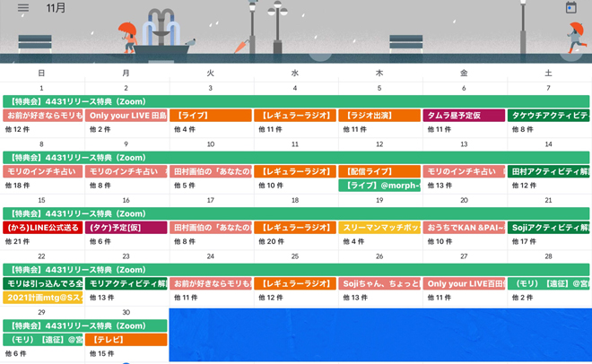Image resolution: width=592 pixels, height=364 pixels.
Task: Open the 2021計画mtg yellow event
Action: pos(42,298)
